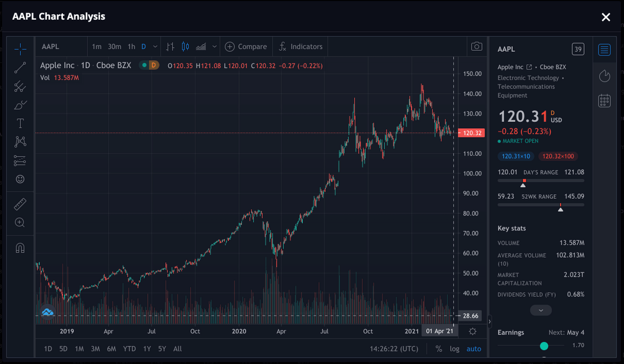Open the chart type dropdown chevron
Image resolution: width=624 pixels, height=364 pixels.
(x=213, y=46)
